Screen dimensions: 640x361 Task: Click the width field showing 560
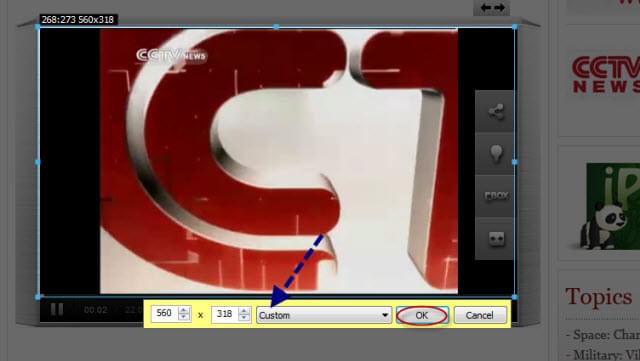[164, 314]
